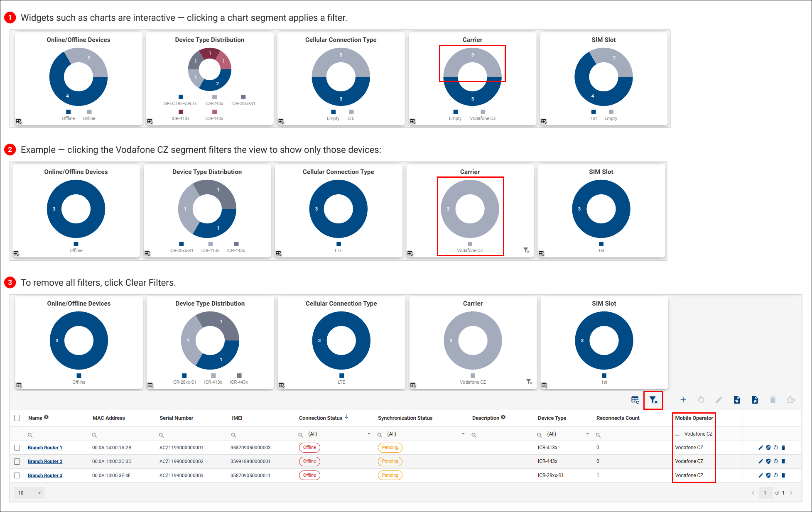Check the box for Branch Router 1
The image size is (812, 512).
tap(17, 448)
